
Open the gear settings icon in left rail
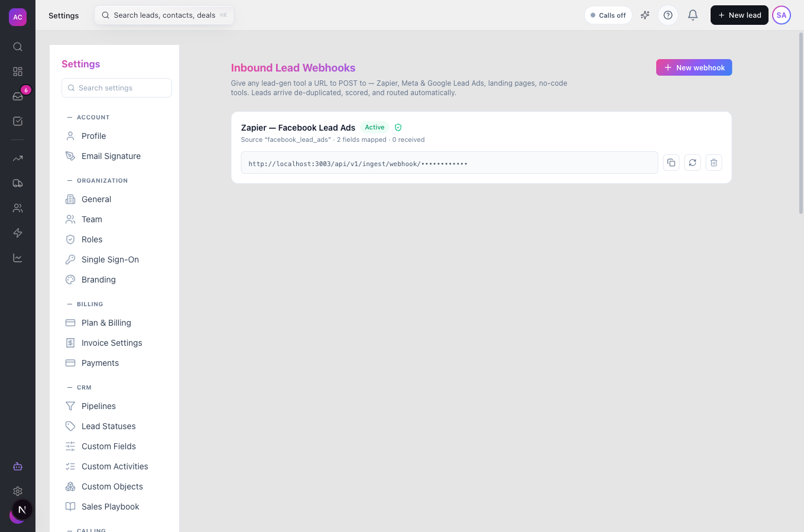[x=18, y=491]
